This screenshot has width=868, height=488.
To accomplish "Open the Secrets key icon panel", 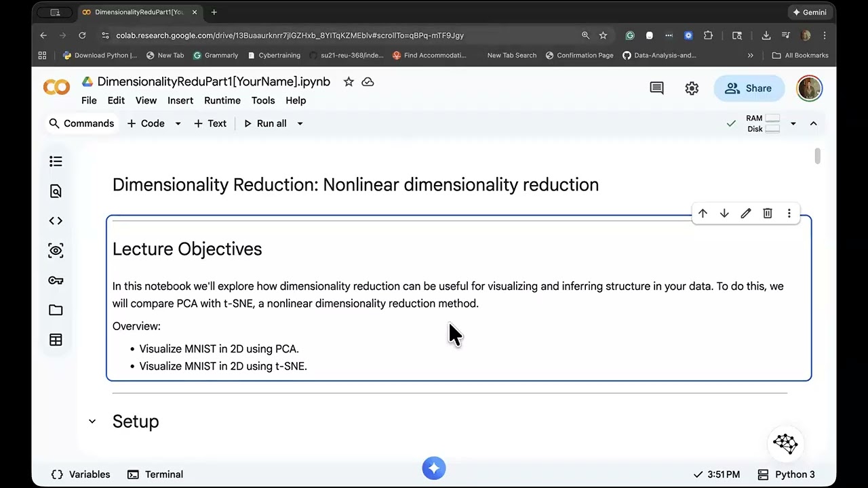I will coord(56,281).
